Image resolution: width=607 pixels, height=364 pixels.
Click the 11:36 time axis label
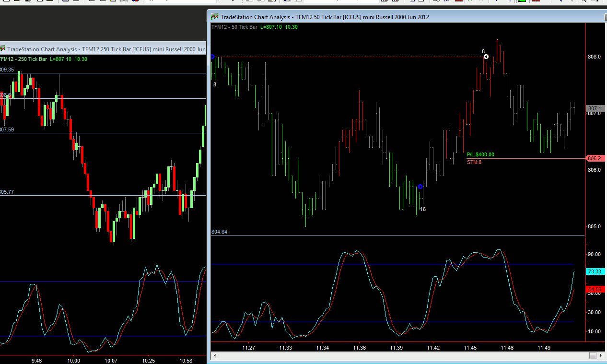tap(359, 348)
